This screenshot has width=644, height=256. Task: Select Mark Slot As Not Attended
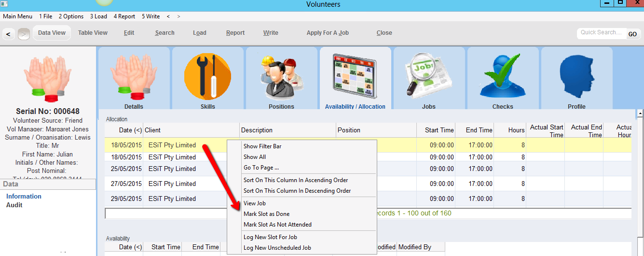[277, 225]
